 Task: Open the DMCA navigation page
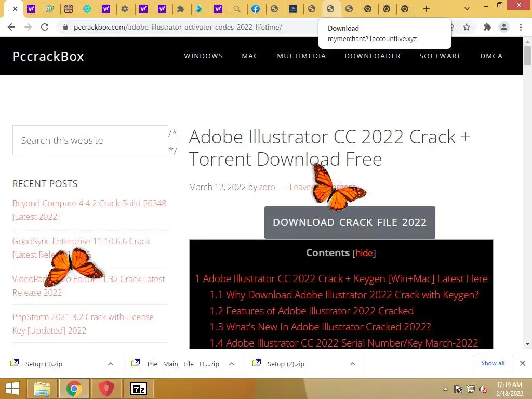click(x=491, y=56)
